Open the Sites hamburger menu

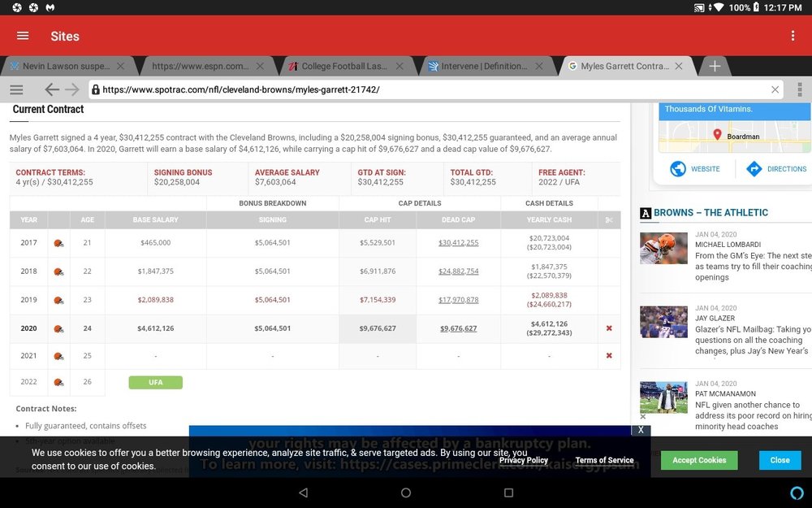pyautogui.click(x=23, y=36)
